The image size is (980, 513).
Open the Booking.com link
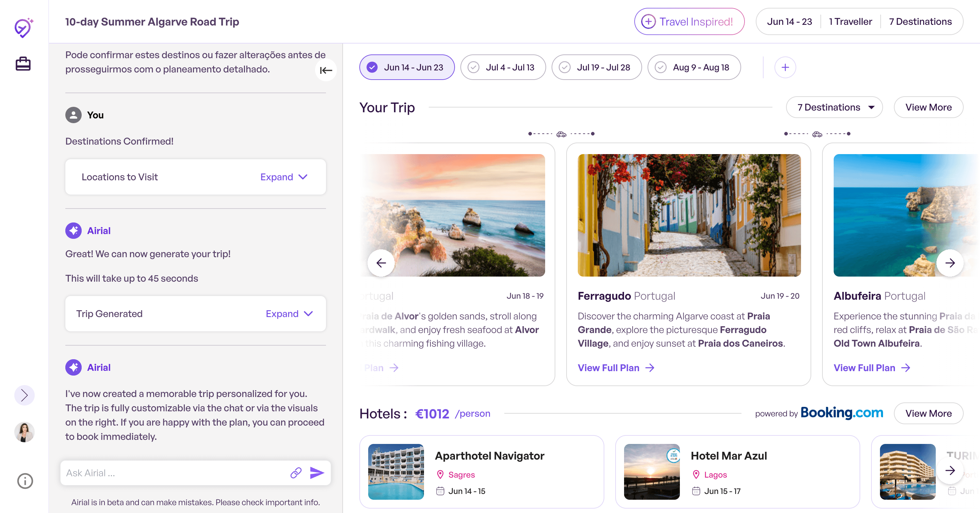point(842,413)
